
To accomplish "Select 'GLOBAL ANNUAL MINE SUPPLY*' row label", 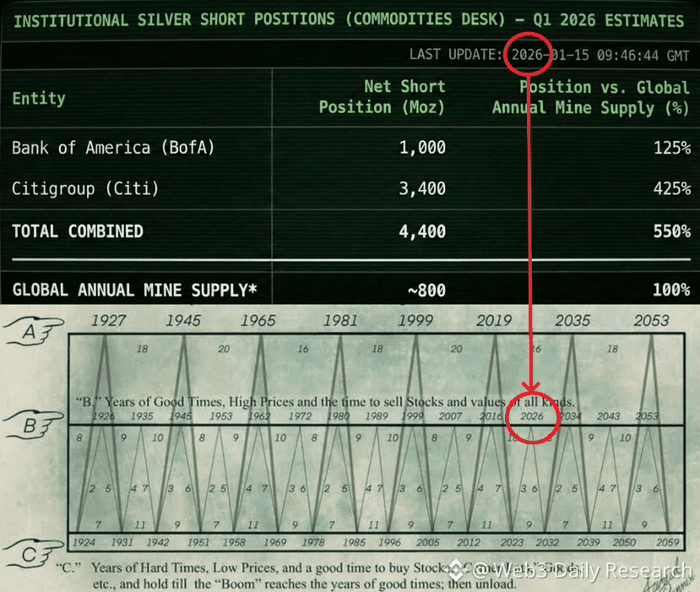I will (134, 291).
